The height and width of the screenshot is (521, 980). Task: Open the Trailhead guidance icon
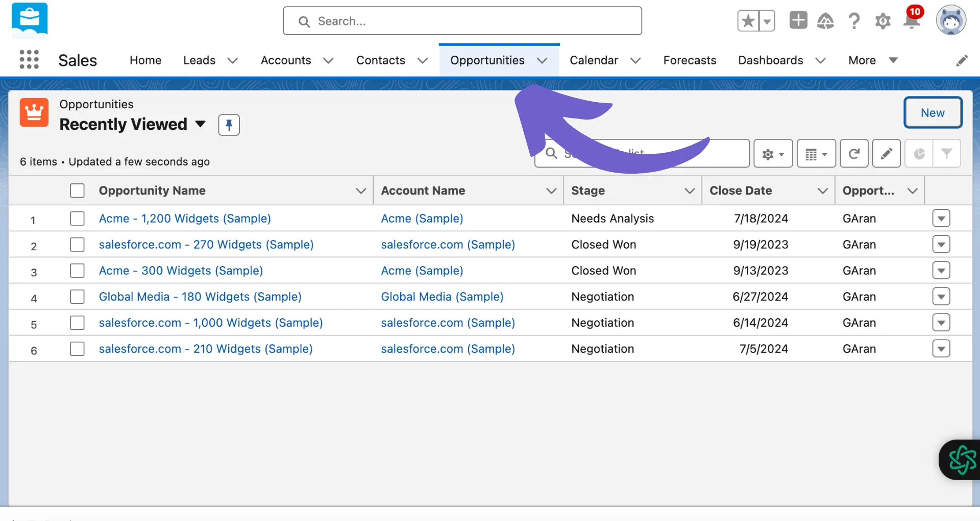[x=825, y=21]
